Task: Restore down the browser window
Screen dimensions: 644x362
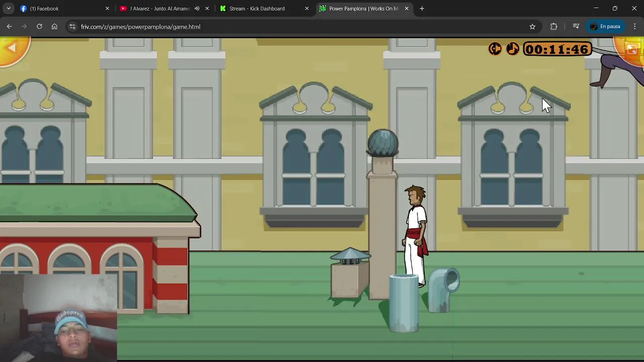Action: click(x=615, y=9)
